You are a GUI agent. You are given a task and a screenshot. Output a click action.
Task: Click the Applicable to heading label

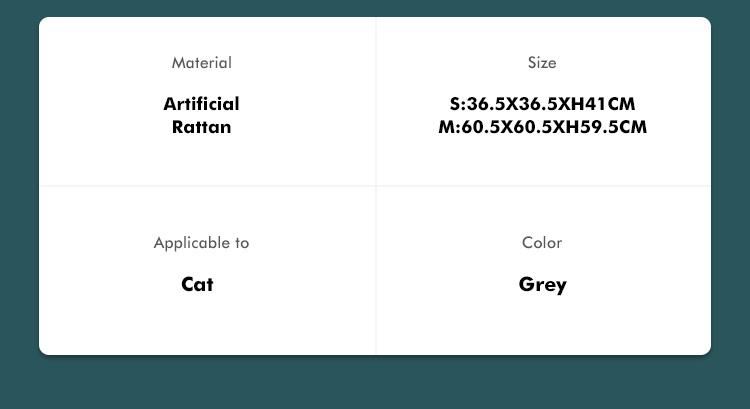[x=201, y=243]
